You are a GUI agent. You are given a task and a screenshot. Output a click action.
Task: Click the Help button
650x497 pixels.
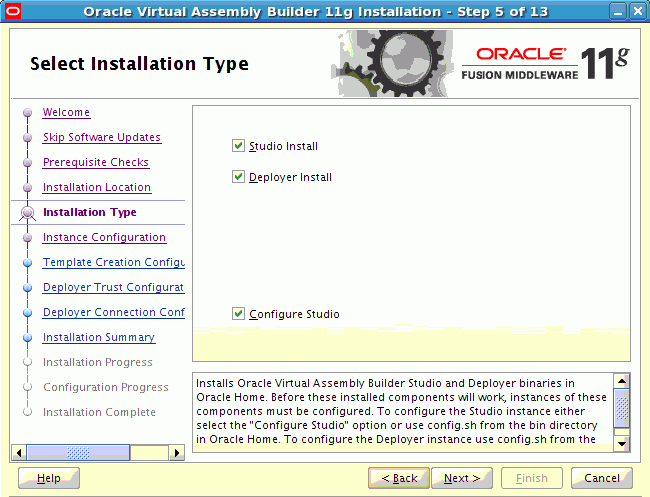tap(49, 478)
